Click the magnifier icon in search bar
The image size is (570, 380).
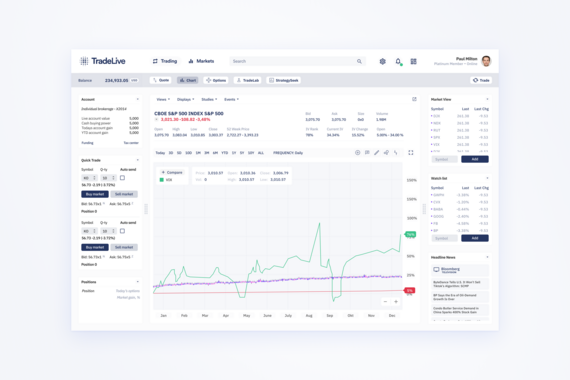359,61
